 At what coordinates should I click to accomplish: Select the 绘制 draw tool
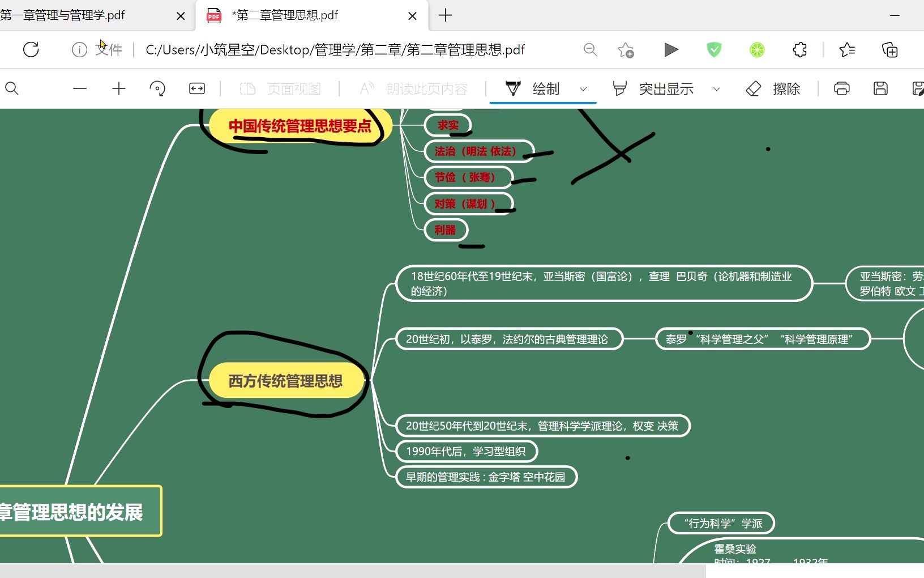532,88
